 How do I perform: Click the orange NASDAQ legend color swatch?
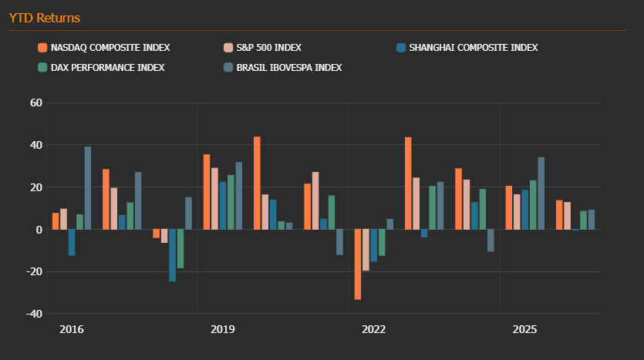[42, 48]
